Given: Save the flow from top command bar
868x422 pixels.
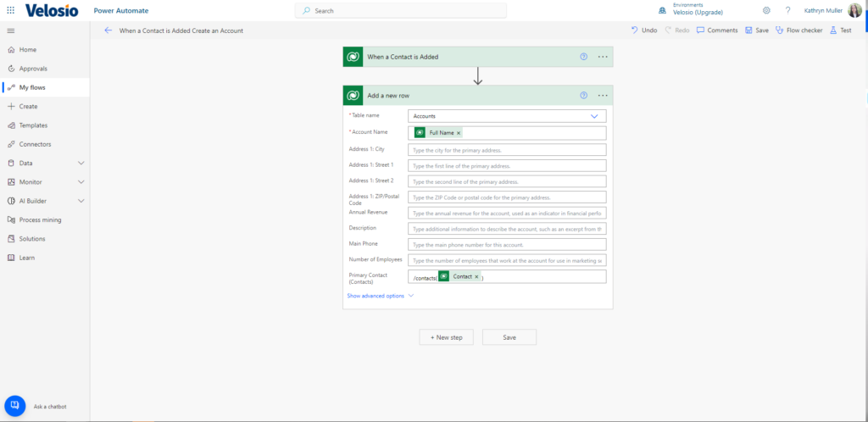Looking at the screenshot, I should 757,31.
